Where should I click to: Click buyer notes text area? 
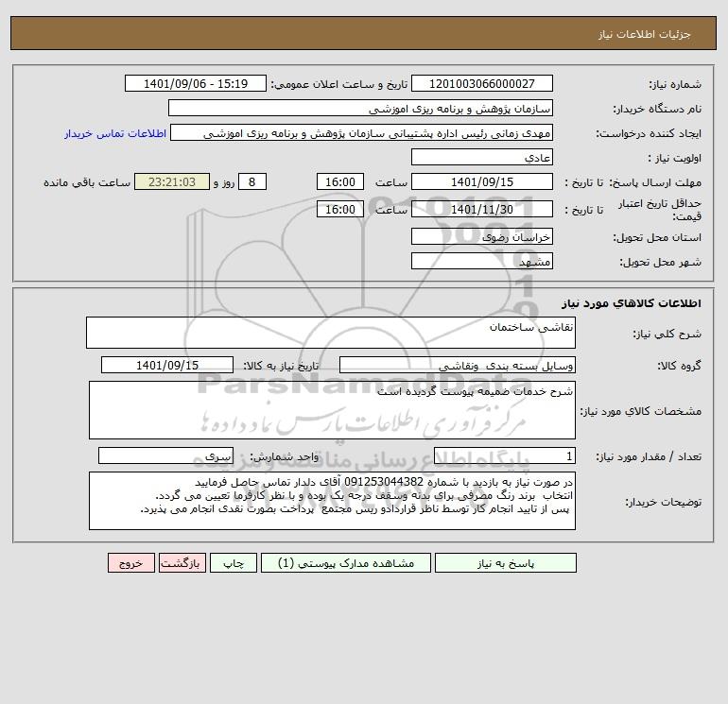coord(332,501)
